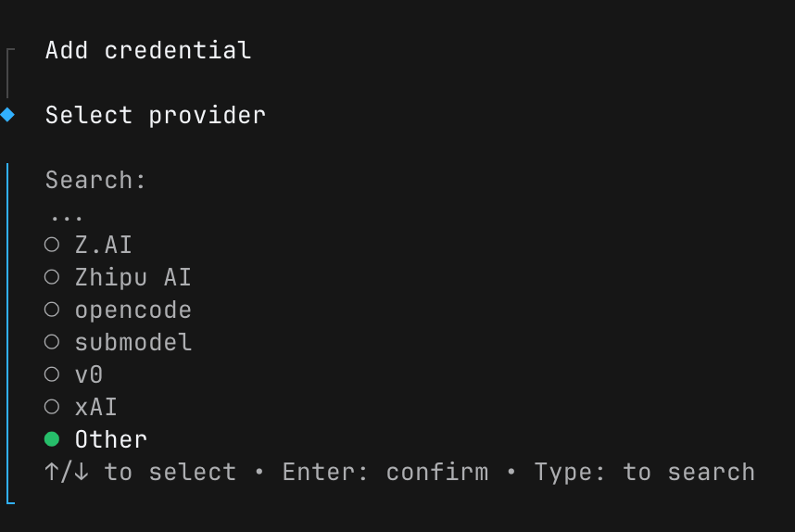Click the submodel provider name
This screenshot has width=795, height=532.
(133, 342)
